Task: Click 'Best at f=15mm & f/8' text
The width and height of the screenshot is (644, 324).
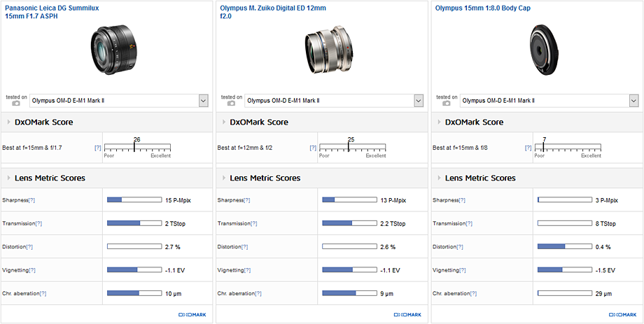Action: (x=458, y=148)
